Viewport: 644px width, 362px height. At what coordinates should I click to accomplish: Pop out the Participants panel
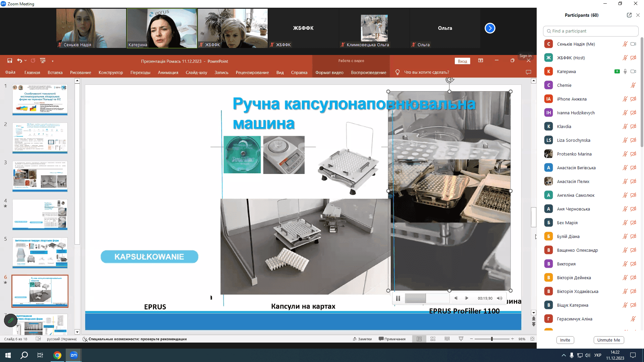coord(629,15)
